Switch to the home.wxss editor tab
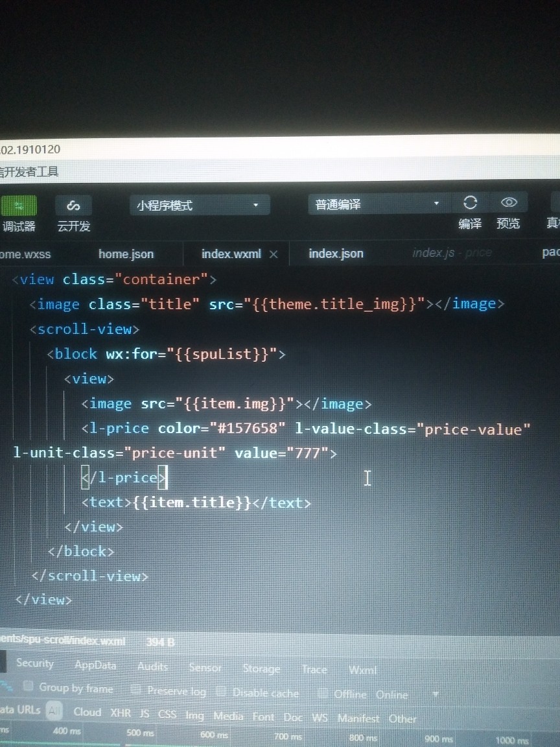560x747 pixels. tap(25, 254)
